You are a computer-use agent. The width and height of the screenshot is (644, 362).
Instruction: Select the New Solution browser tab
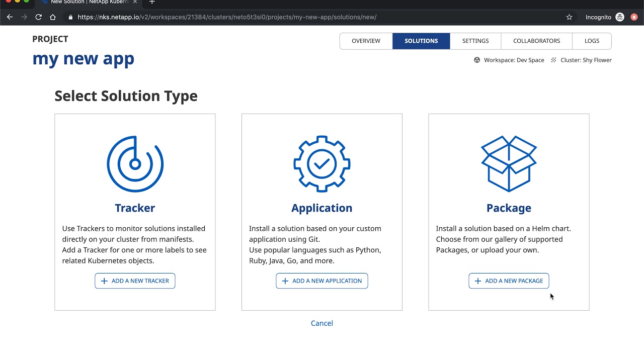90,2
